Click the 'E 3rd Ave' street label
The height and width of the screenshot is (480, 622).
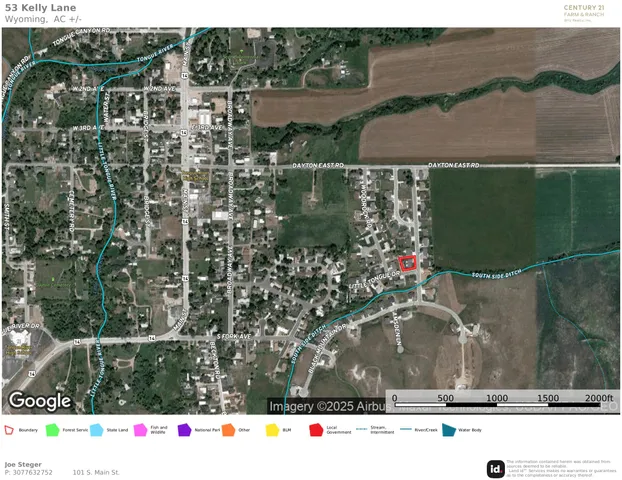pos(207,127)
